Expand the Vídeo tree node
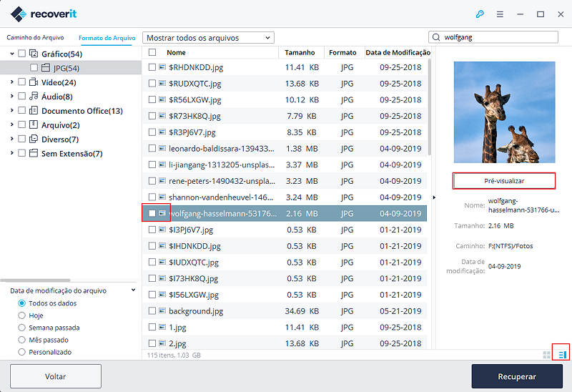This screenshot has width=572, height=392. point(12,82)
